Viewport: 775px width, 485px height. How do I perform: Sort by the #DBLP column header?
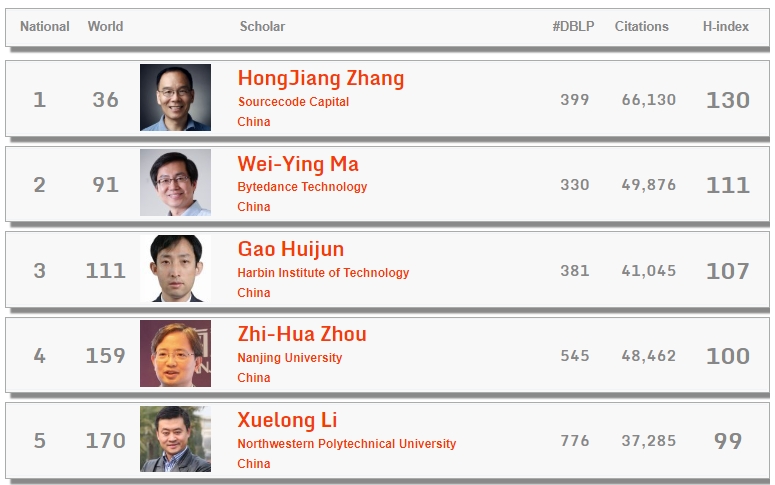click(573, 27)
